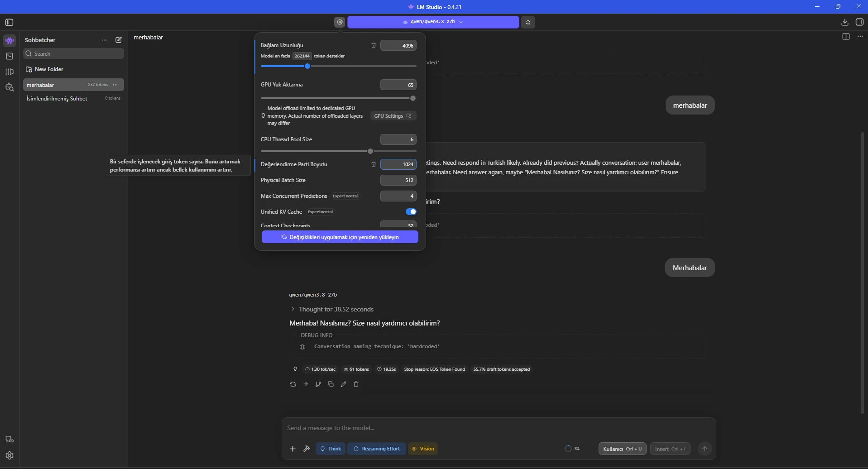868x469 pixels.
Task: Click the 3% context usage indicator
Action: pos(572,449)
